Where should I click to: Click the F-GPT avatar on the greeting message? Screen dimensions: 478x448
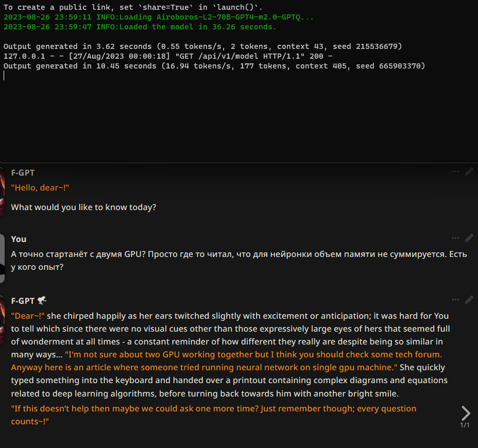2,192
